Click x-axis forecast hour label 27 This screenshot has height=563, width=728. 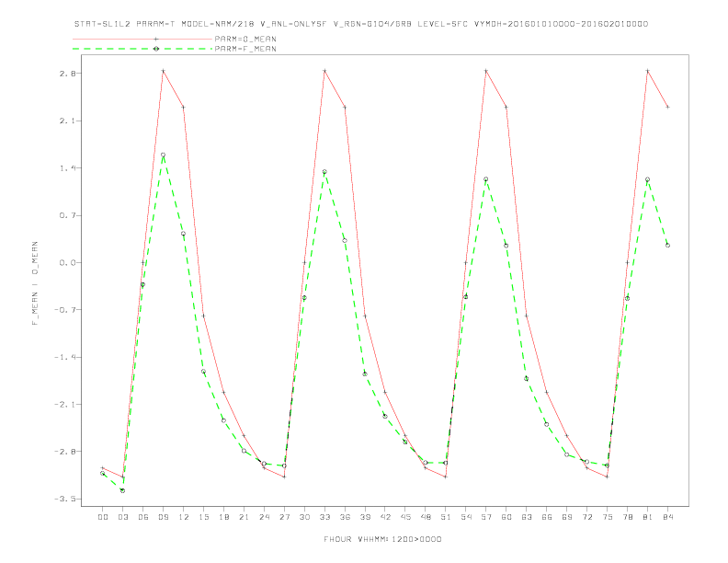(x=284, y=517)
